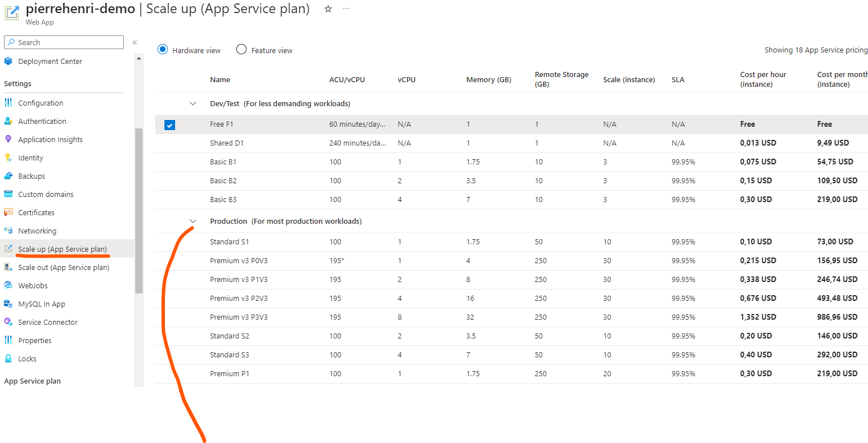This screenshot has height=443, width=868.
Task: Click the Custom domains icon
Action: tap(8, 194)
